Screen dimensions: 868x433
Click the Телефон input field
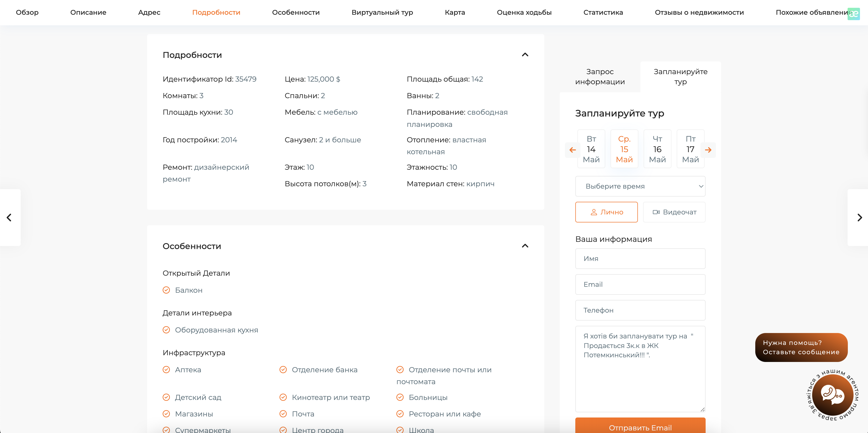[x=640, y=310]
